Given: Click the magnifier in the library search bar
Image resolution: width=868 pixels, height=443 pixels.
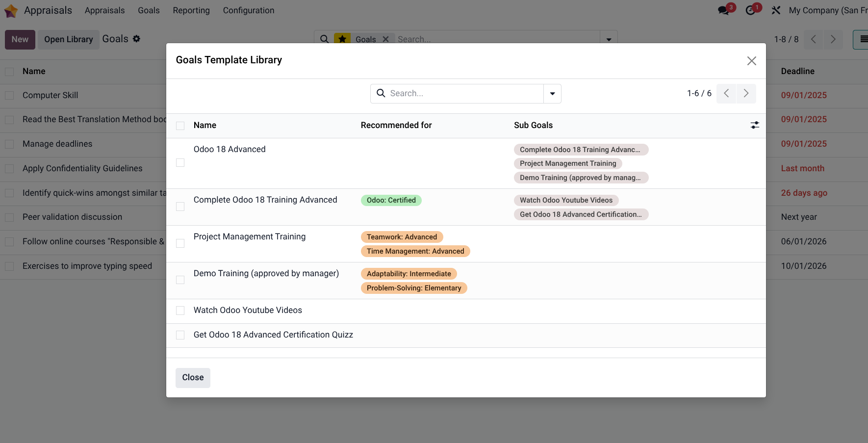Looking at the screenshot, I should 381,93.
